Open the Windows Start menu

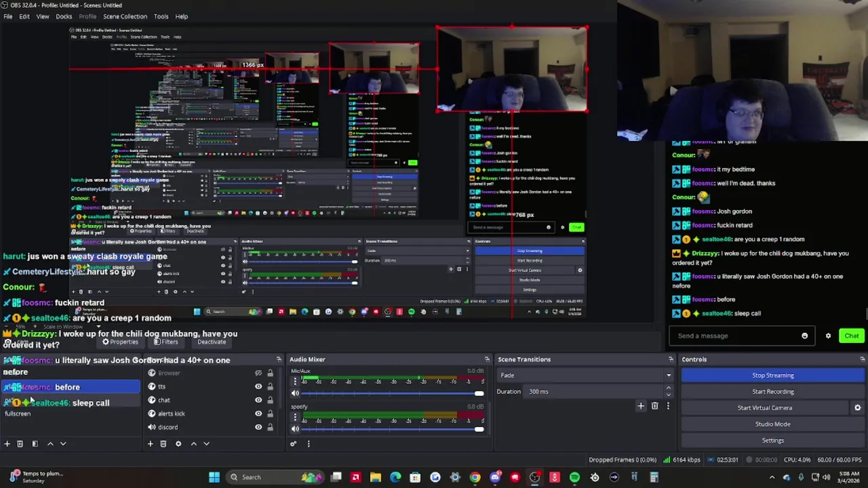(x=214, y=477)
